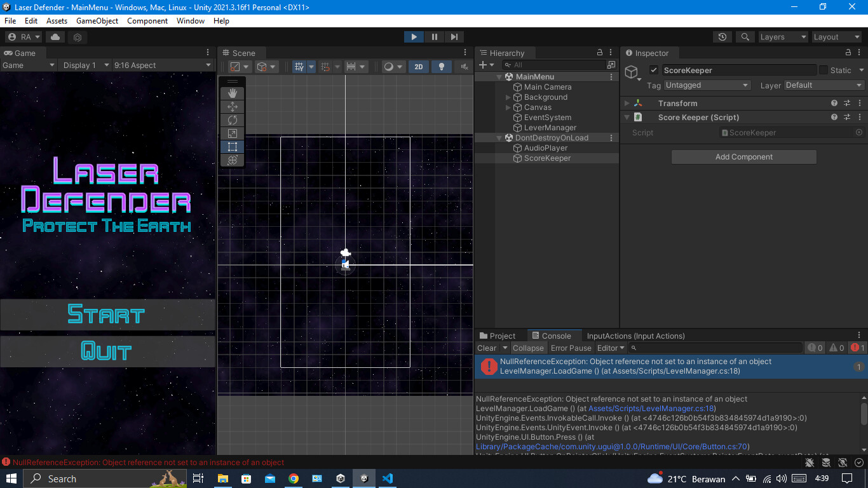
Task: Select the Rotate tool in Scene overlay
Action: 232,120
